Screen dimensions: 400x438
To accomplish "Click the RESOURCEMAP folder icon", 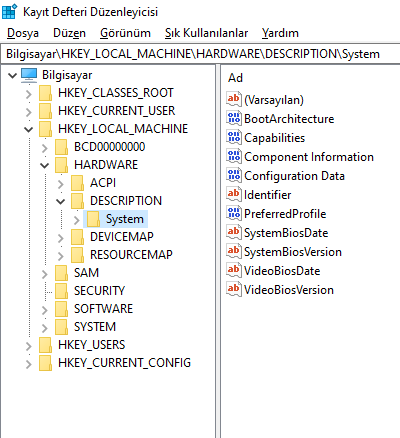I will click(77, 255).
